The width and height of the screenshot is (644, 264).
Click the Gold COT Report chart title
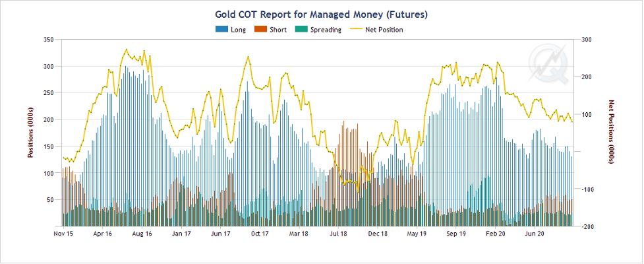coord(322,13)
